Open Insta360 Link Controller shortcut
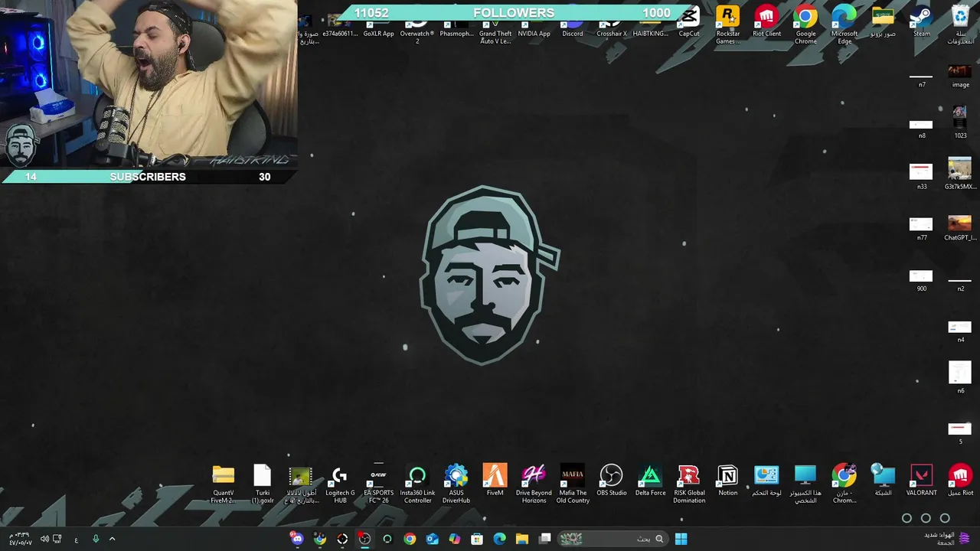 coord(417,484)
